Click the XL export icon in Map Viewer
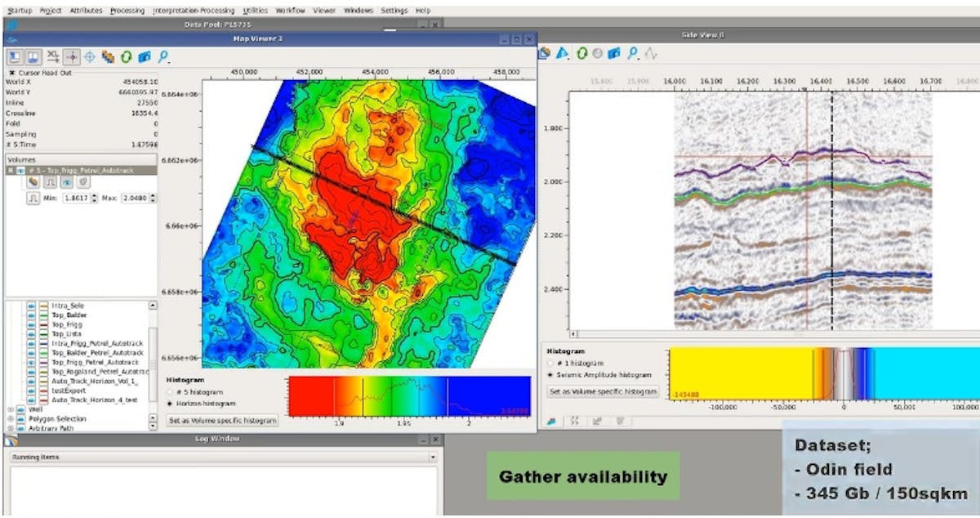 click(x=53, y=56)
